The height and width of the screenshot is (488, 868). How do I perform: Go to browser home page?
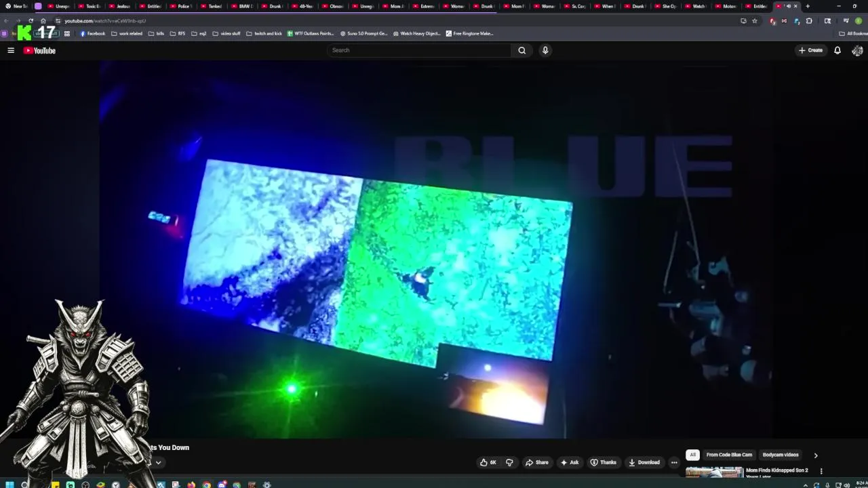tap(43, 21)
